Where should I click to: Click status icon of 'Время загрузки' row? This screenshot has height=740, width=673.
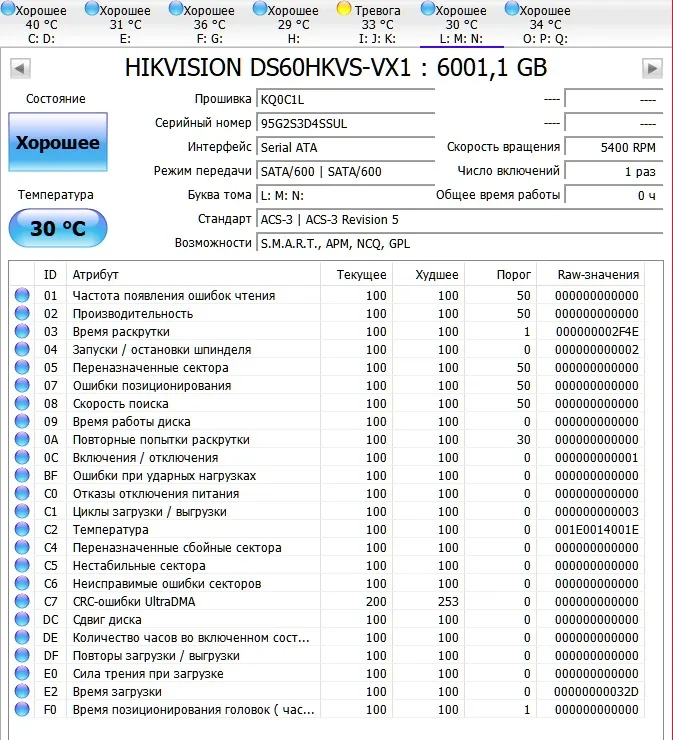click(x=22, y=691)
